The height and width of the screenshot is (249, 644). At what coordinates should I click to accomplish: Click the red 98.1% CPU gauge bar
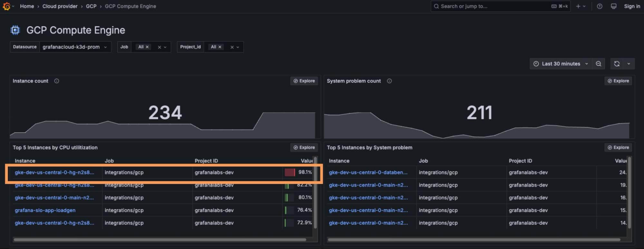tap(290, 172)
